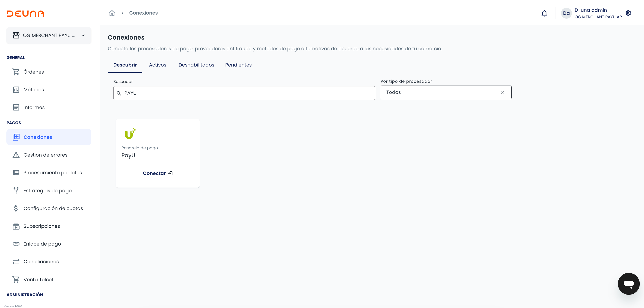Image resolution: width=644 pixels, height=308 pixels.
Task: Click the home breadcrumb icon
Action: [112, 13]
